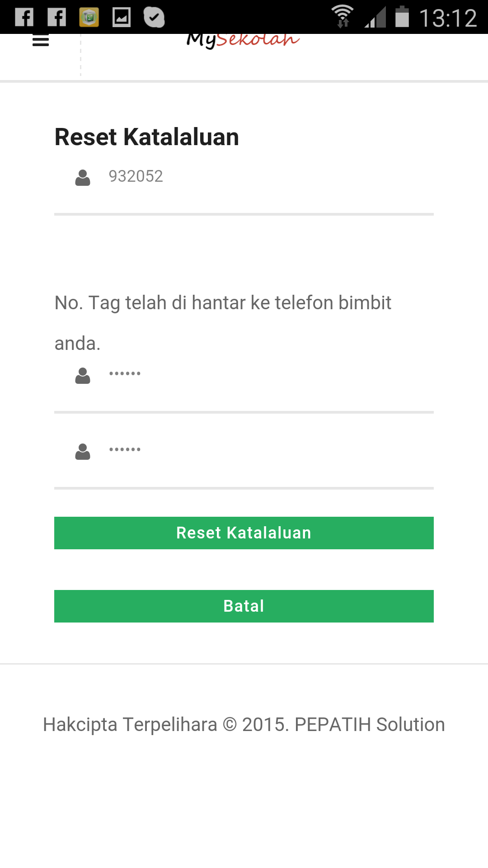Tap the user icon beside 932052
This screenshot has height=868, width=488.
(x=83, y=178)
